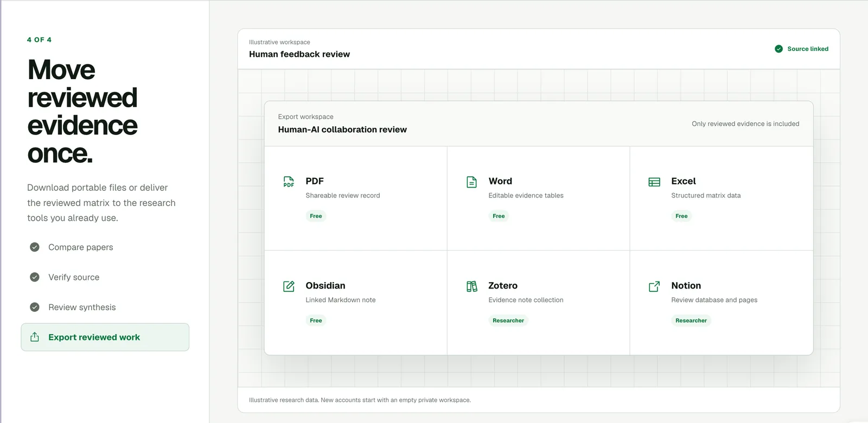Screen dimensions: 868x423
Task: Choose the Notion export option
Action: [x=722, y=303]
